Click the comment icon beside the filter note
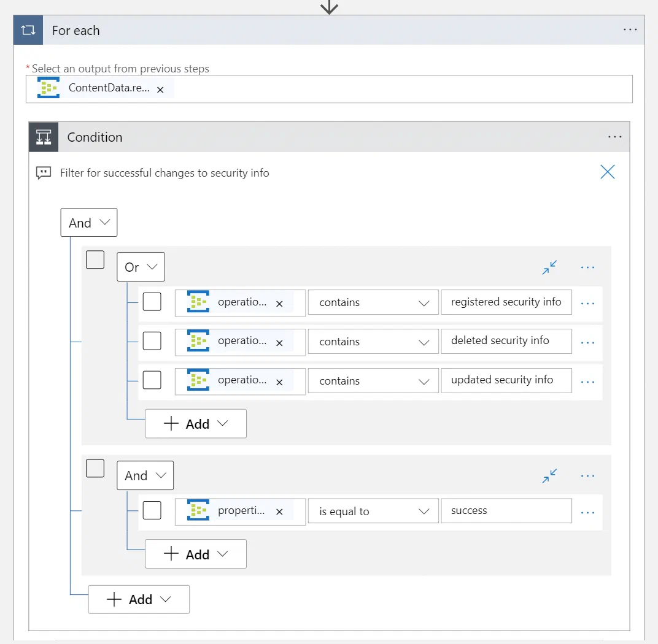This screenshot has height=644, width=658. [x=44, y=173]
